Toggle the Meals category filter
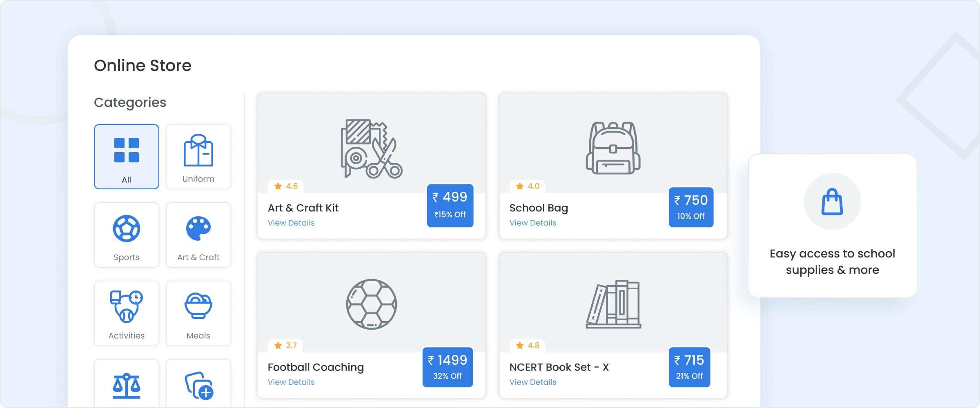 198,313
